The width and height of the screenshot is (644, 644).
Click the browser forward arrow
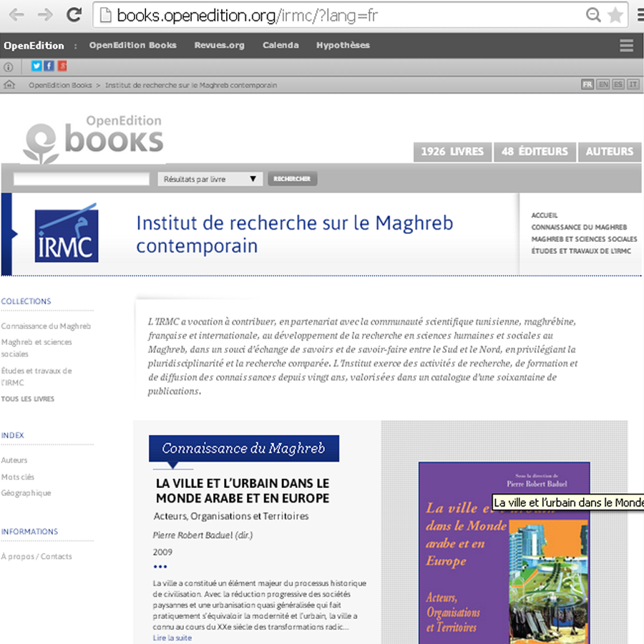click(45, 15)
